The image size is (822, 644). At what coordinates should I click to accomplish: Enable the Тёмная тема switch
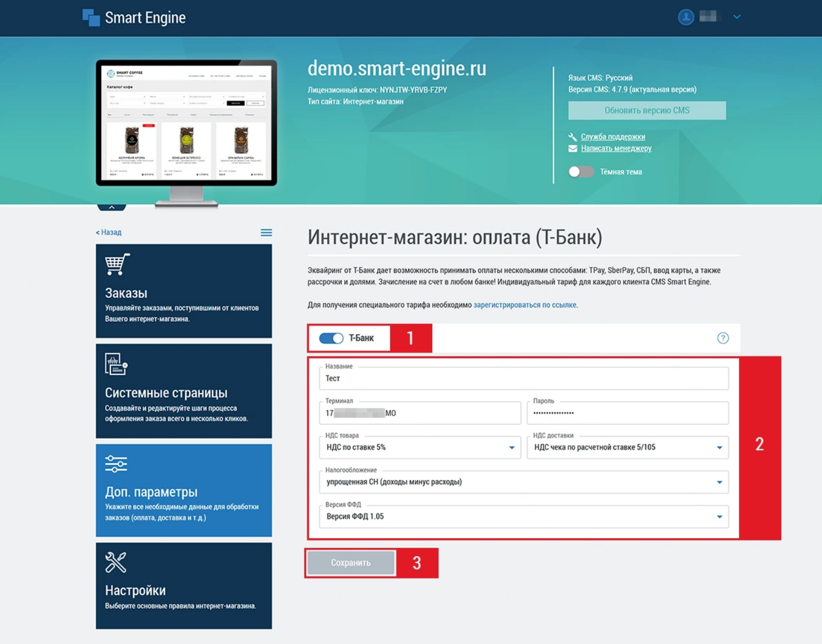click(581, 172)
